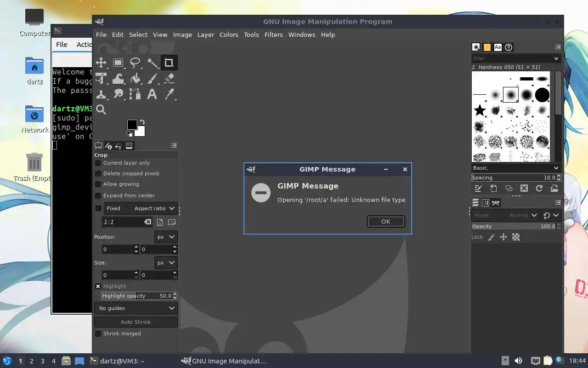Open the Size unit px dropdown

[166, 263]
